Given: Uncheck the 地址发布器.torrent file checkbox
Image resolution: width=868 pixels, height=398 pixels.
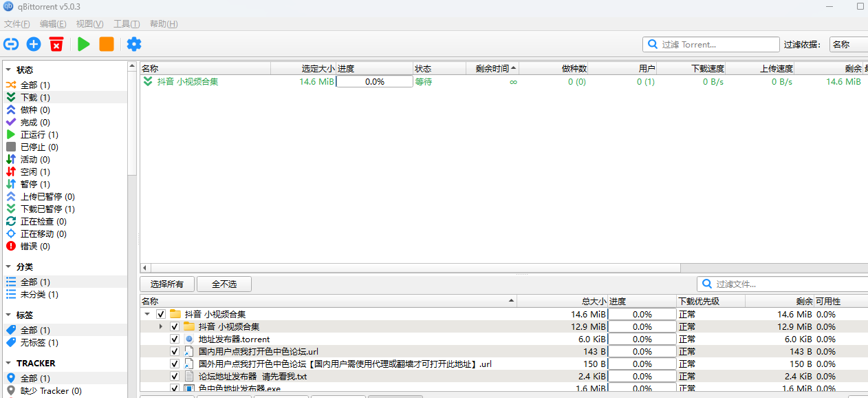Looking at the screenshot, I should coord(175,339).
